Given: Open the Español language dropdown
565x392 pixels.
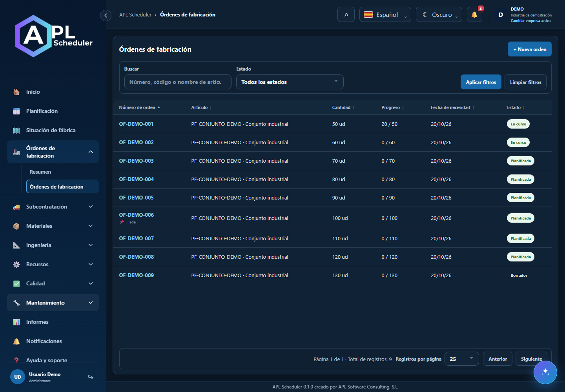Looking at the screenshot, I should click(x=385, y=15).
